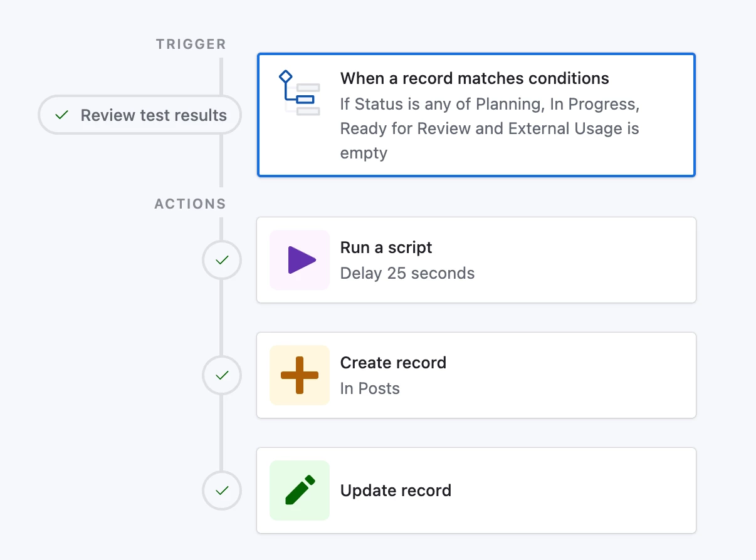Click the Update record title

point(396,490)
